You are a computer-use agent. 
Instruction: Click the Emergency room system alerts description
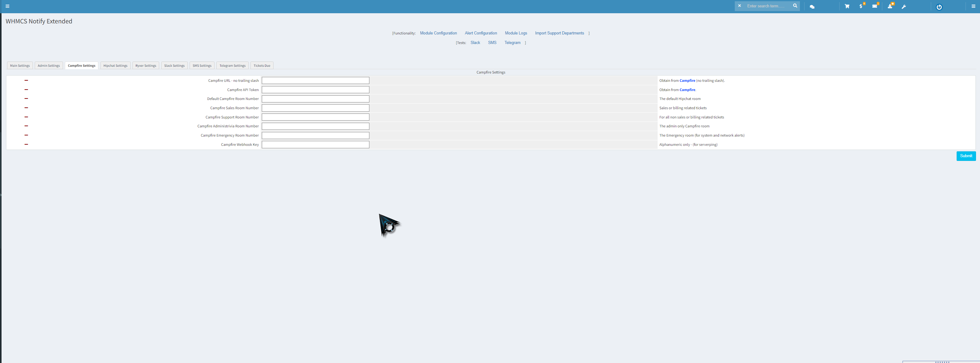point(702,135)
